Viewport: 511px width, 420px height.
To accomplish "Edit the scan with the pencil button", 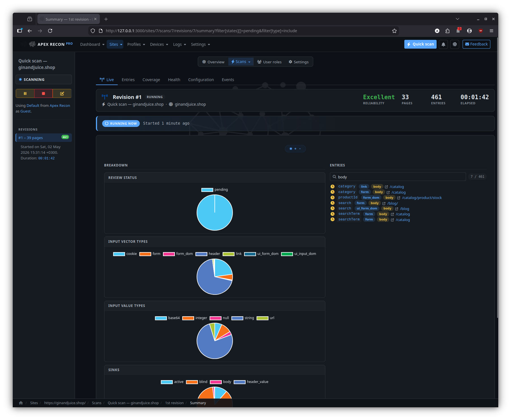I will [62, 94].
